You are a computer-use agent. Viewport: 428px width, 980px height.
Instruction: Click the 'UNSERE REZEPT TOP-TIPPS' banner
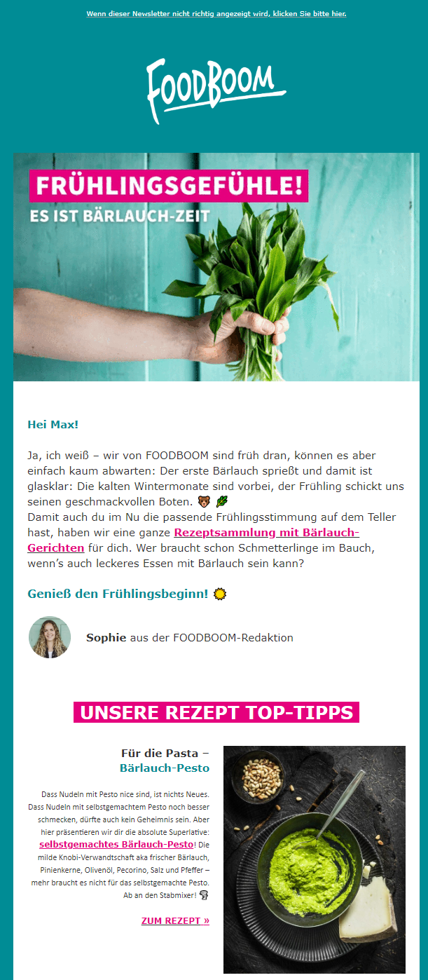click(216, 713)
